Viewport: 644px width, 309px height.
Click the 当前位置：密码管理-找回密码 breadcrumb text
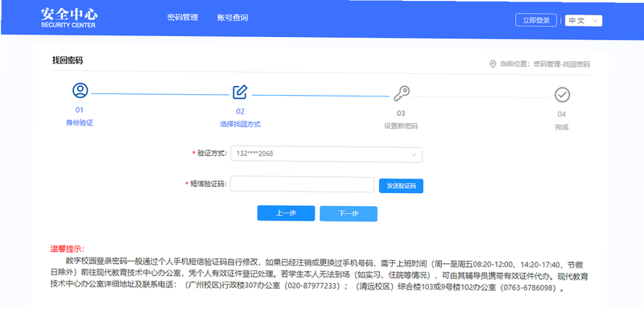pyautogui.click(x=545, y=64)
